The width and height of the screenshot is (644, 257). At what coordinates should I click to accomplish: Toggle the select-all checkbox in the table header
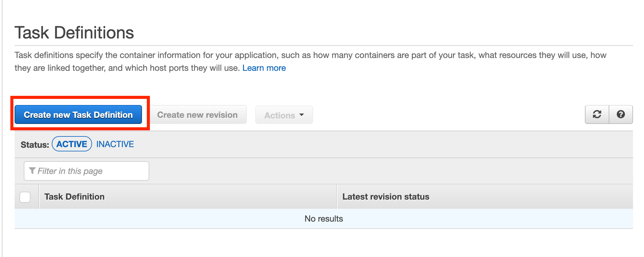(x=25, y=197)
